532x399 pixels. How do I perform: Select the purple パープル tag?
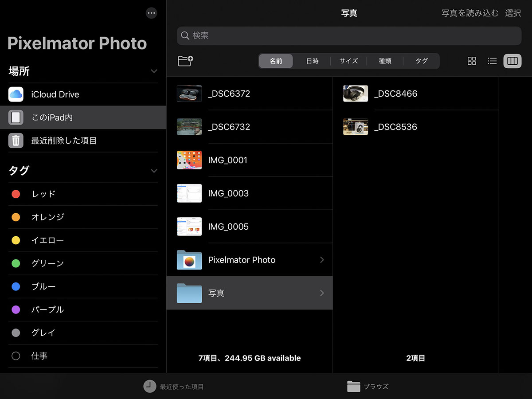coord(83,309)
